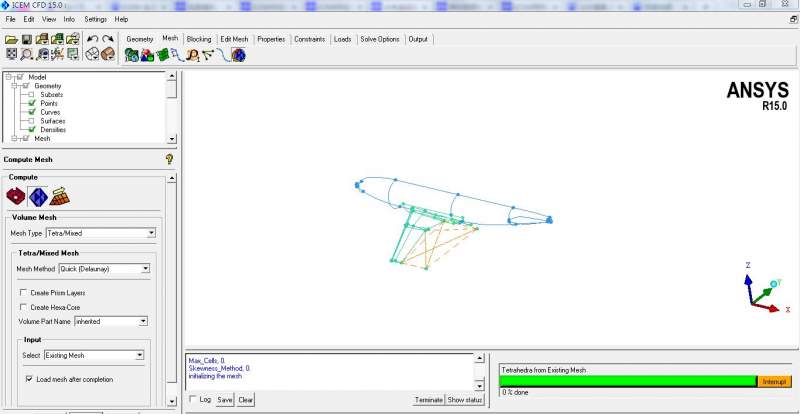Open Mesh Curve icon
This screenshot has height=414, width=800.
[222, 55]
